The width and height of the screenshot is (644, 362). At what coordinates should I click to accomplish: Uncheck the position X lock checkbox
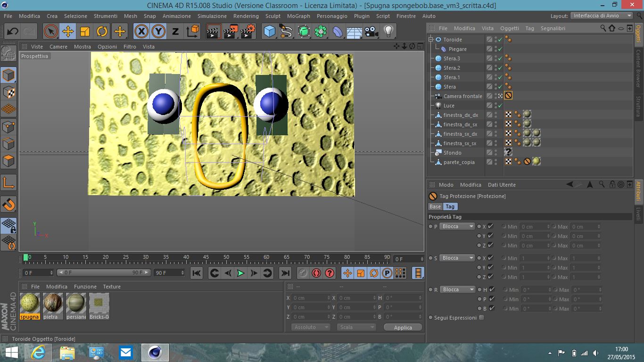(x=490, y=226)
